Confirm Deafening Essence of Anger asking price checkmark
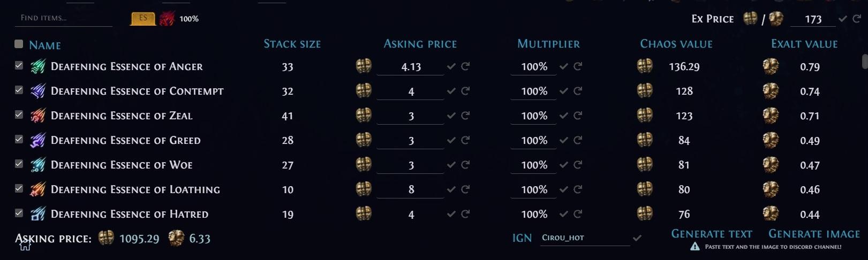The image size is (868, 260). [451, 66]
